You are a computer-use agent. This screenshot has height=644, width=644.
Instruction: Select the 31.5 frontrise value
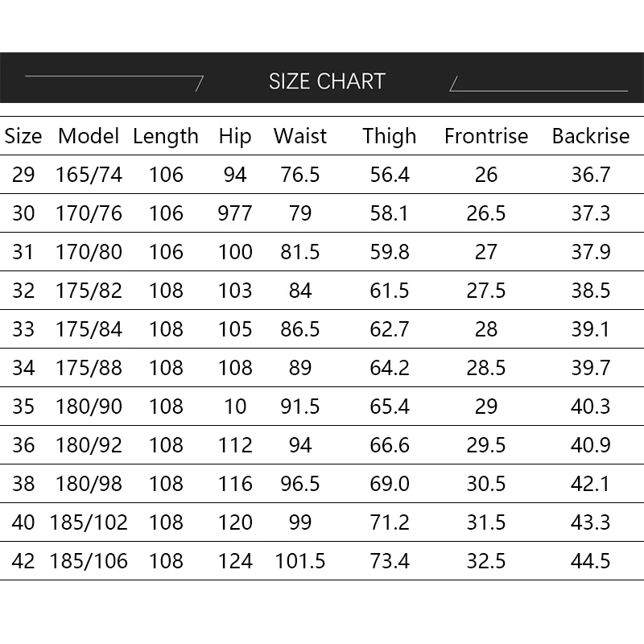point(486,522)
